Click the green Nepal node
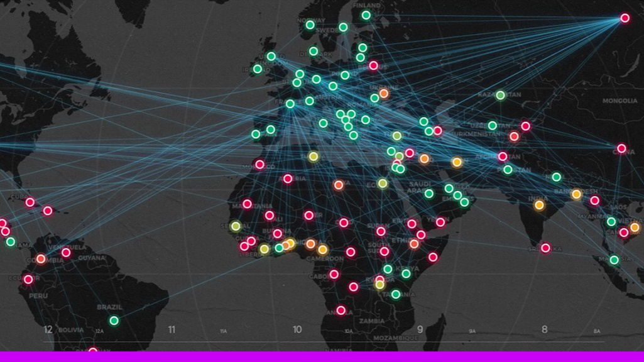644x362 pixels. [x=557, y=177]
